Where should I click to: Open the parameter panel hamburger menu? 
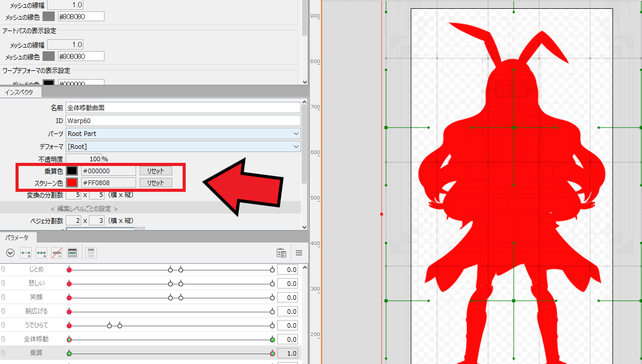(x=299, y=252)
